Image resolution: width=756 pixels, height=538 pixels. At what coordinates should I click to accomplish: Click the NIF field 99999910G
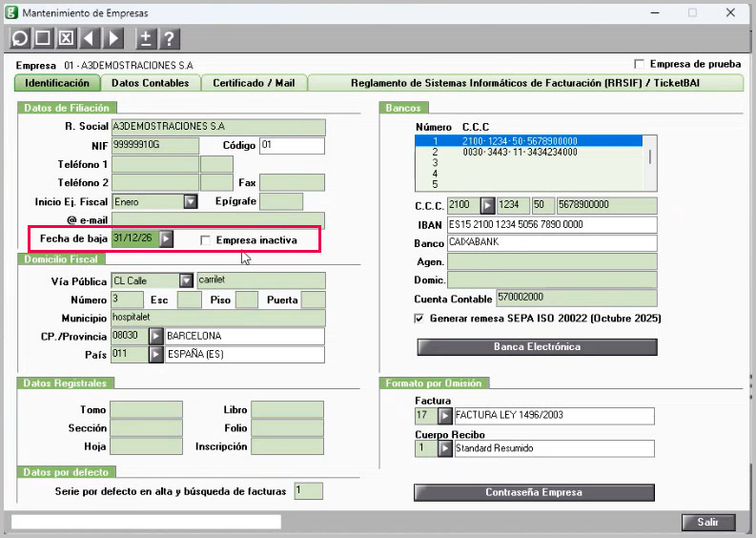[155, 146]
